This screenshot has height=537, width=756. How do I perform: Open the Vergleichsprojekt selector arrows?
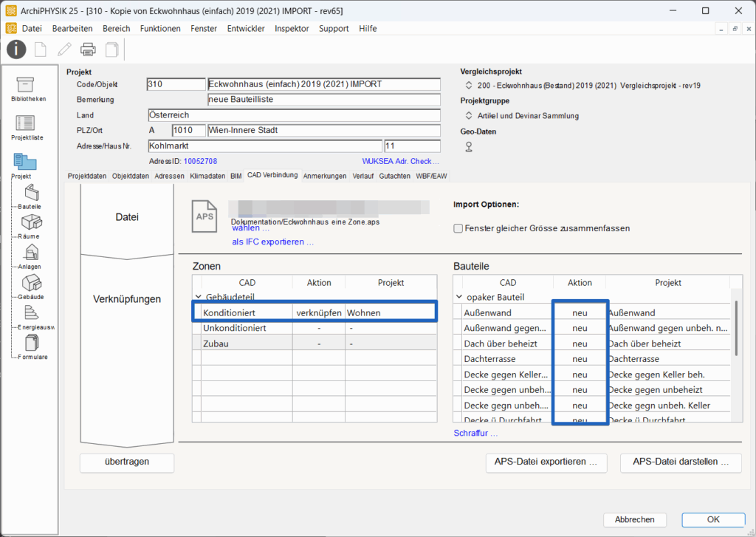468,86
